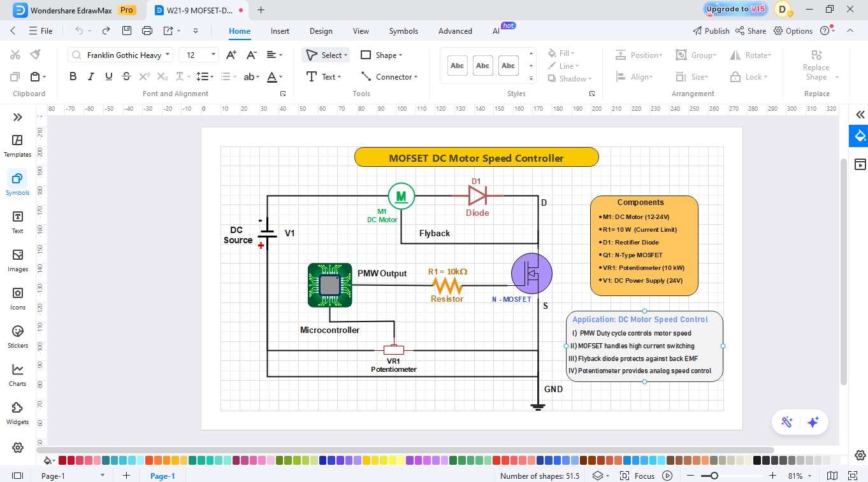Image resolution: width=868 pixels, height=482 pixels.
Task: Click the Print icon
Action: 147,30
